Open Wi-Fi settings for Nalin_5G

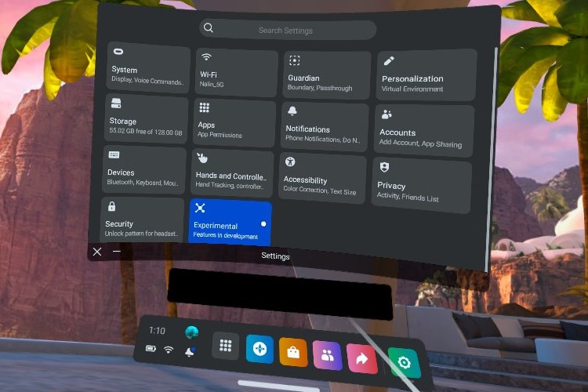(236, 72)
